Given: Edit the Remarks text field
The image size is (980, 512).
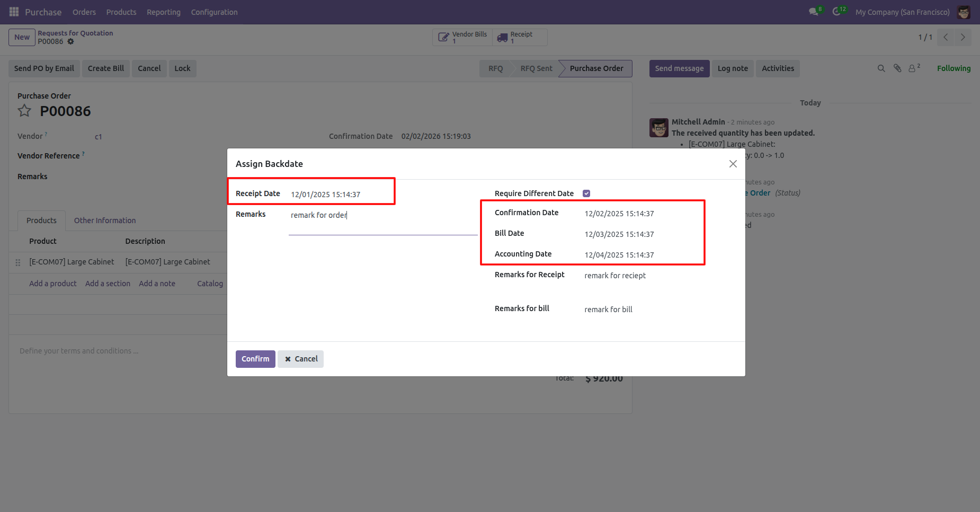Looking at the screenshot, I should coord(383,223).
